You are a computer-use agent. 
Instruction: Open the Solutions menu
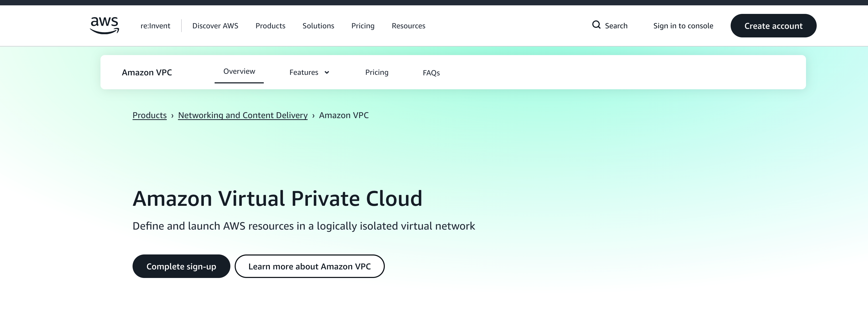pos(318,26)
